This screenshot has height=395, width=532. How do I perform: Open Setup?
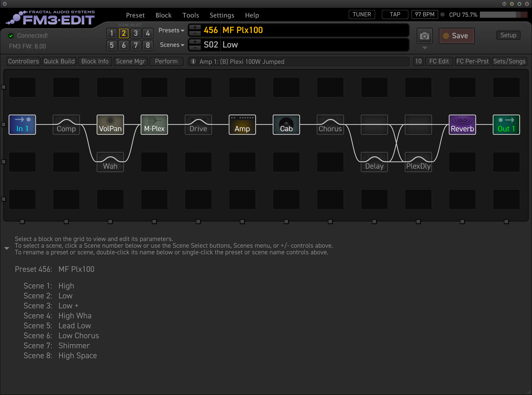tap(508, 35)
